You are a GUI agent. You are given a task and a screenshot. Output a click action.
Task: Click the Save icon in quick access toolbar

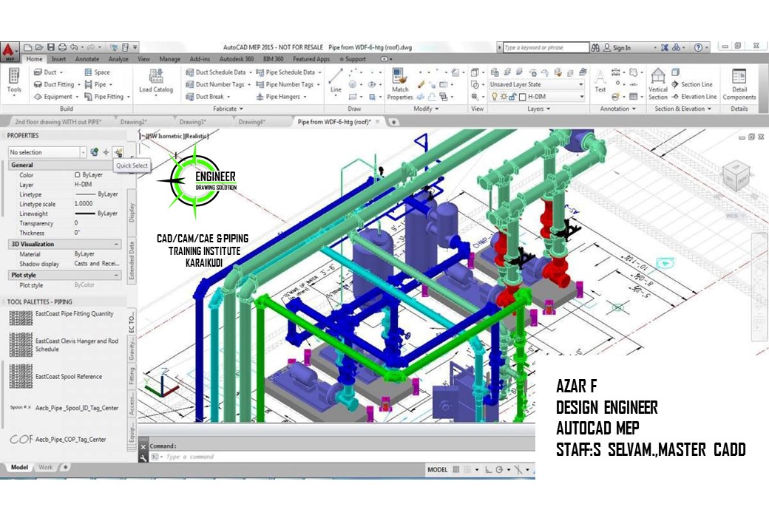tap(50, 47)
